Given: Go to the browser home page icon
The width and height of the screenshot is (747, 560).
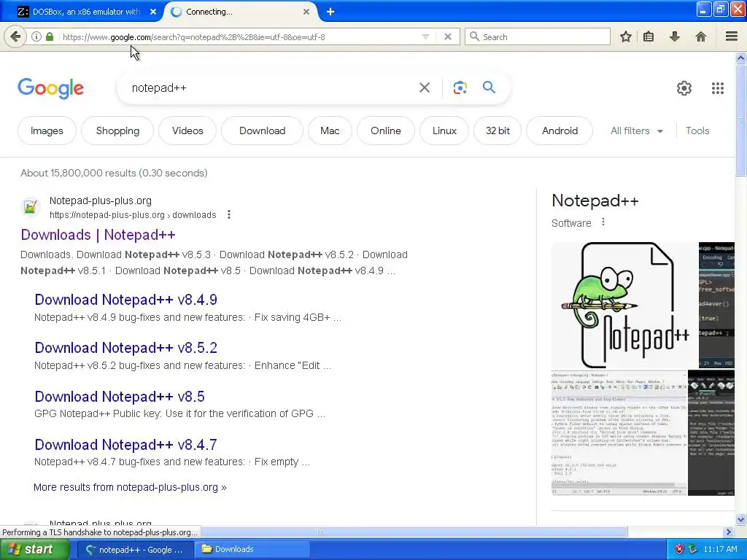Looking at the screenshot, I should [700, 36].
